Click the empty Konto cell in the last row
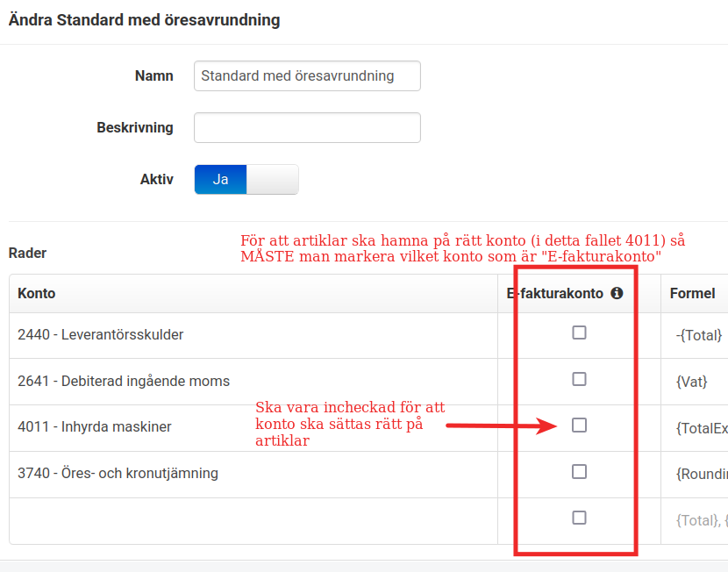The width and height of the screenshot is (728, 572). coord(253,520)
